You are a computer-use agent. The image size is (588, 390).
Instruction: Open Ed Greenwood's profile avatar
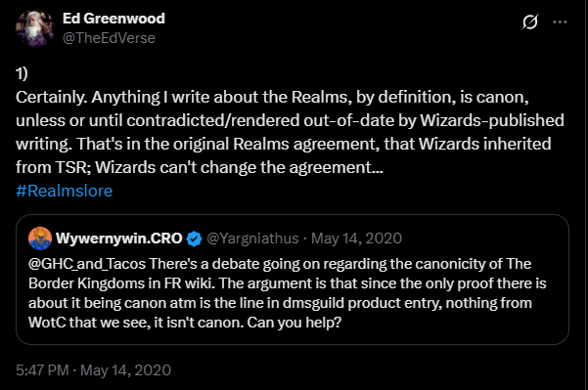pyautogui.click(x=34, y=28)
